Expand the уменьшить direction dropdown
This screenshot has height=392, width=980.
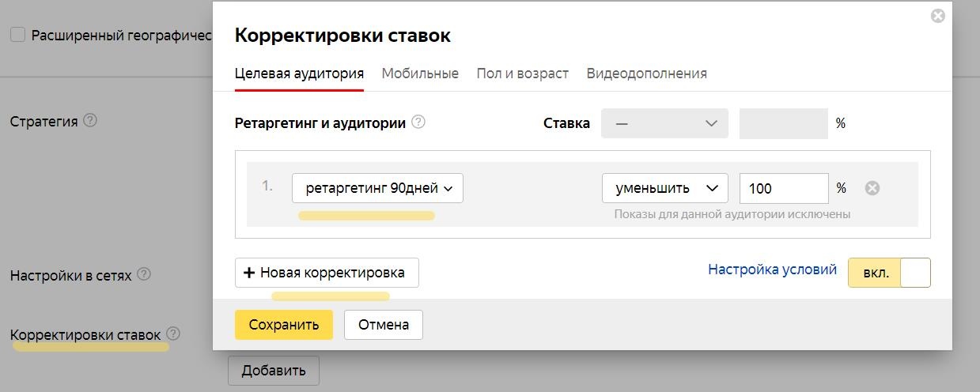tap(664, 188)
